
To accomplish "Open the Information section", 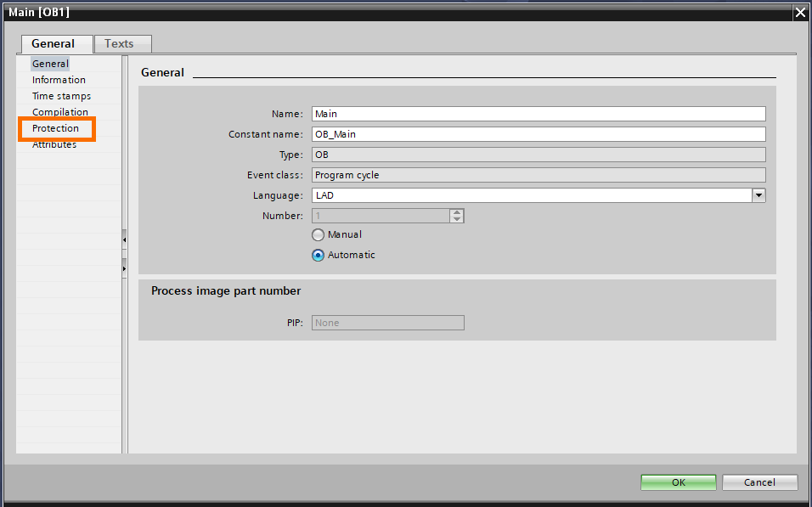I will pos(58,79).
